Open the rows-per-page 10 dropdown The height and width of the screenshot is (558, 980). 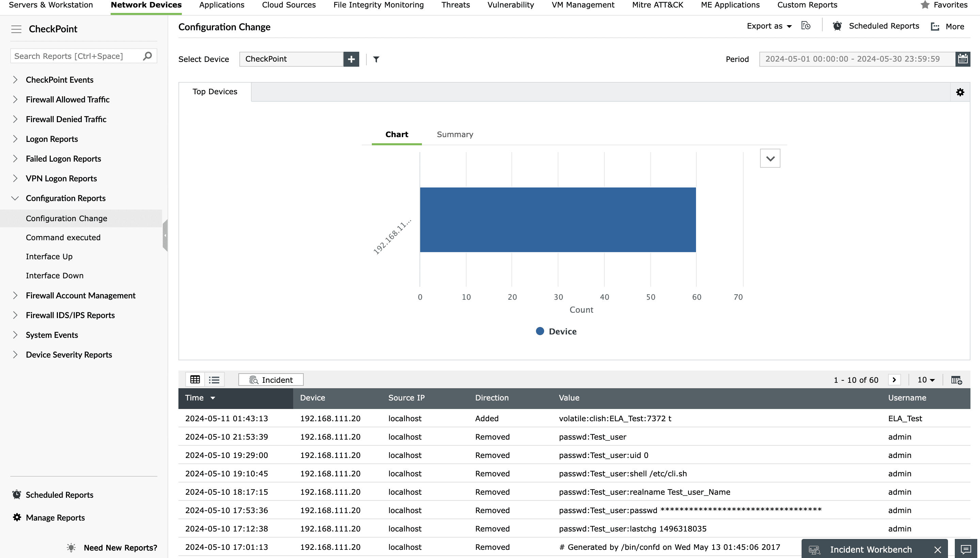(926, 380)
